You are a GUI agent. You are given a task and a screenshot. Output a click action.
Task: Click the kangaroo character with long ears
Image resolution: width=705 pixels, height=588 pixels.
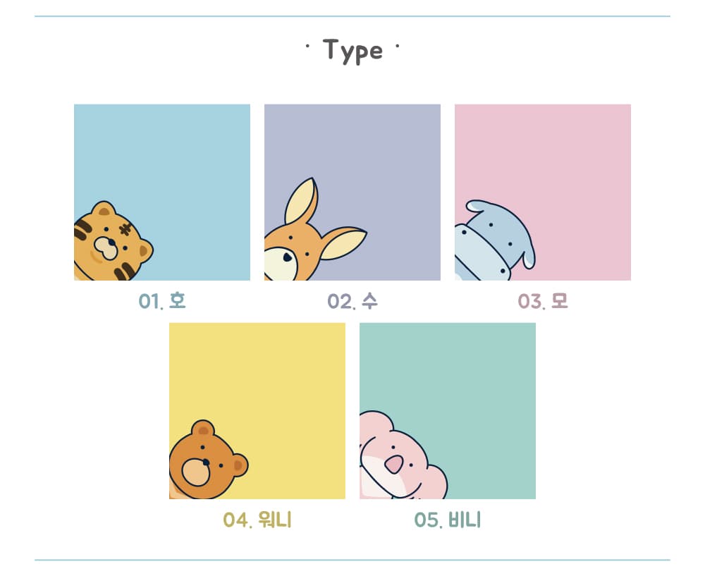pyautogui.click(x=314, y=230)
